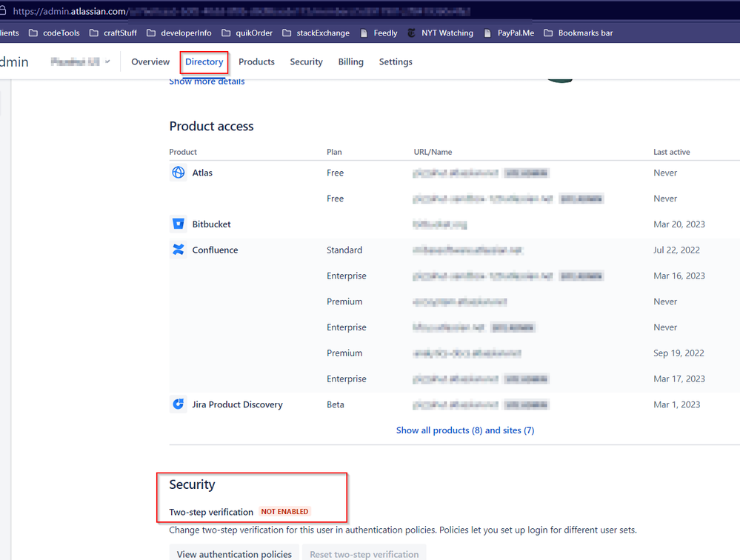
Task: Click the Plan column header
Action: coord(334,152)
